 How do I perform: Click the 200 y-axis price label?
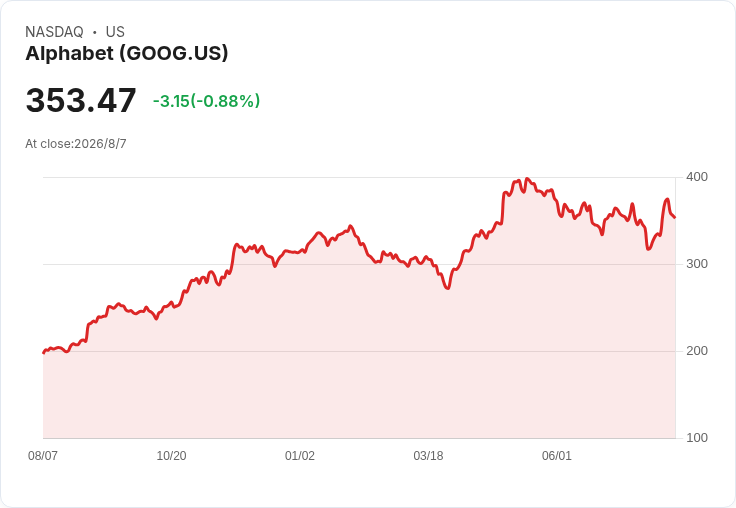coord(697,351)
